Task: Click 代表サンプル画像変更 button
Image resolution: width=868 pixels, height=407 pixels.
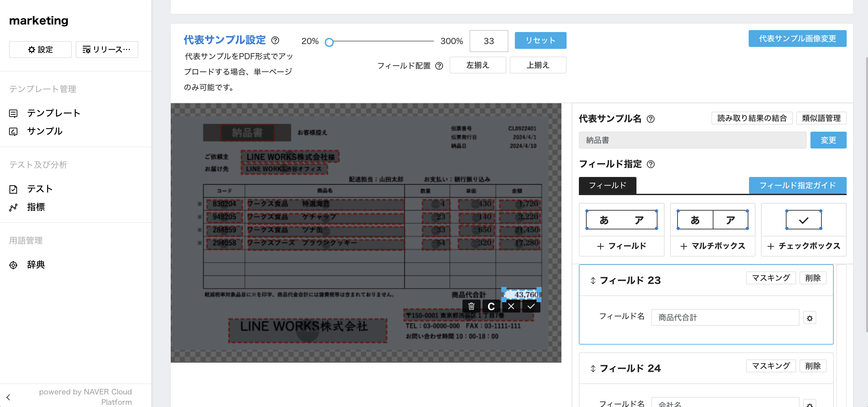Action: pyautogui.click(x=797, y=38)
